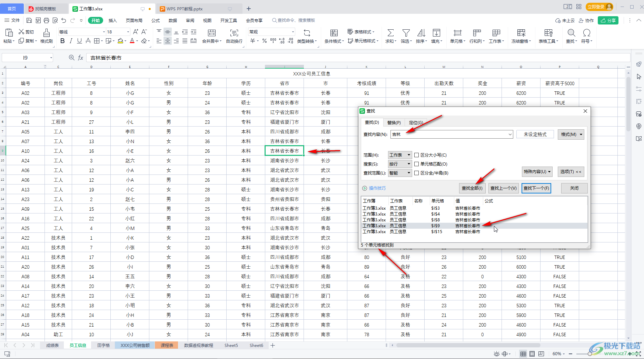
Task: Click the Undo arrow icon
Action: tap(64, 20)
